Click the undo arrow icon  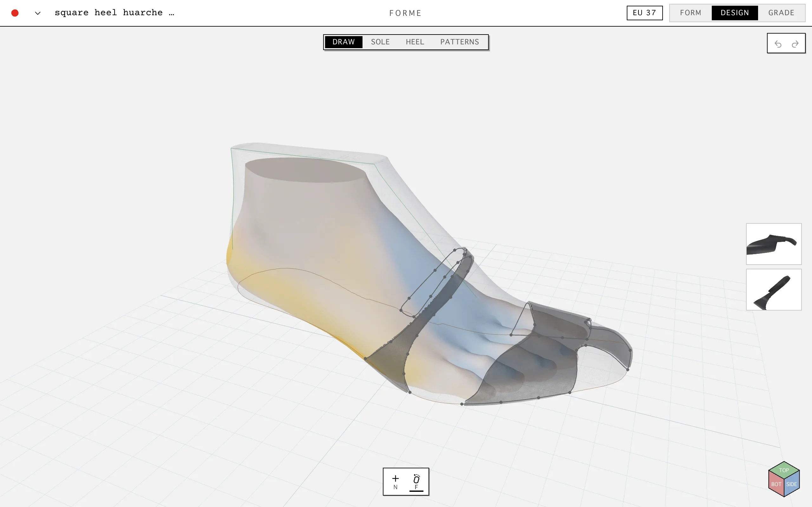[x=778, y=44]
